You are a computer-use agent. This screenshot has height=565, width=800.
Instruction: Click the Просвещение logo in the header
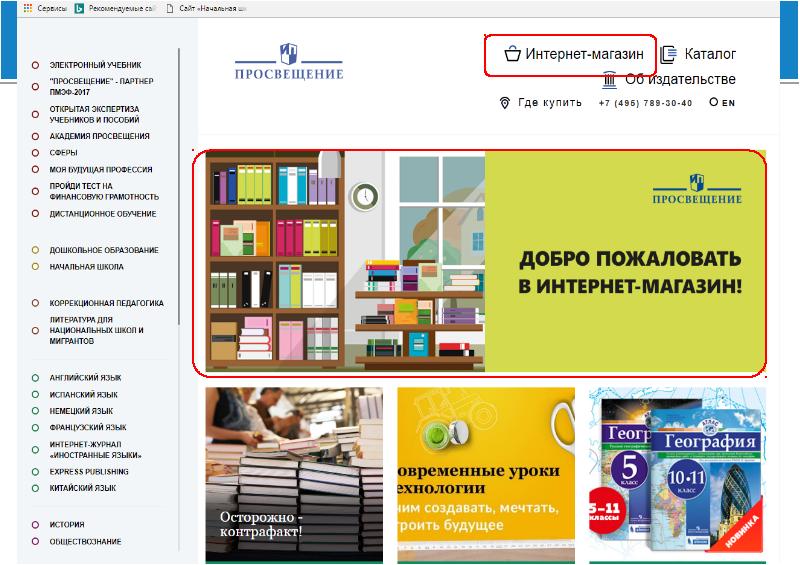point(289,62)
